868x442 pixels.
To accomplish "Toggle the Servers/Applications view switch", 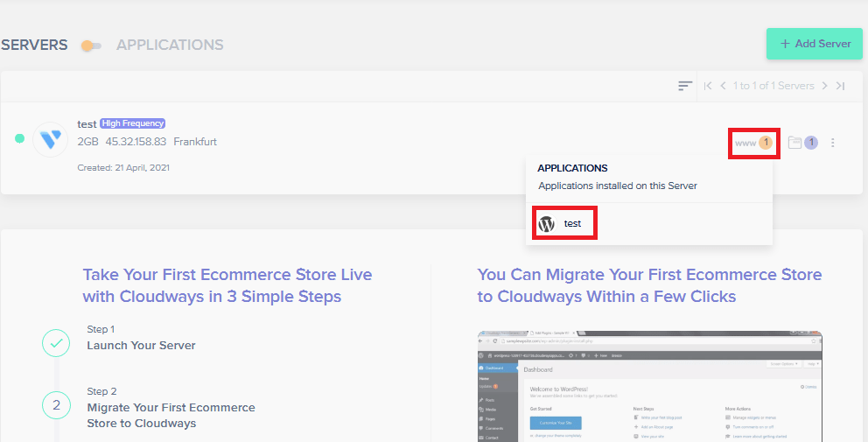I will point(91,46).
